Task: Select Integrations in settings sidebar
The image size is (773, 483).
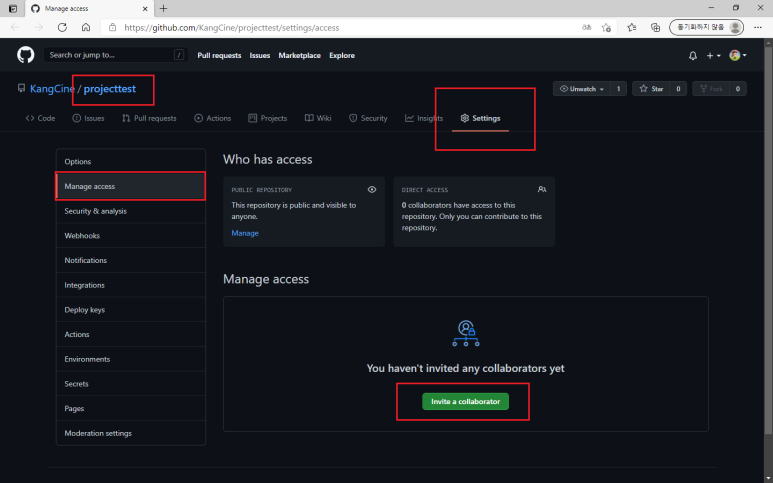Action: 131,285
